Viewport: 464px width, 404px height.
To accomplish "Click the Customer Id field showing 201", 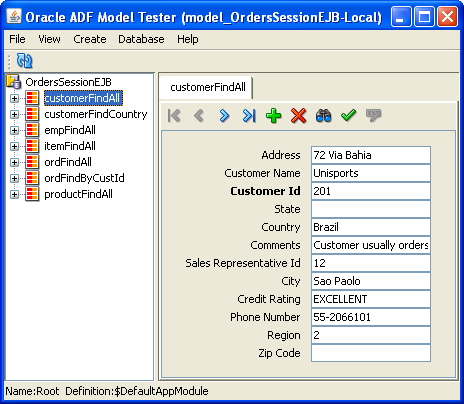I will pyautogui.click(x=371, y=191).
